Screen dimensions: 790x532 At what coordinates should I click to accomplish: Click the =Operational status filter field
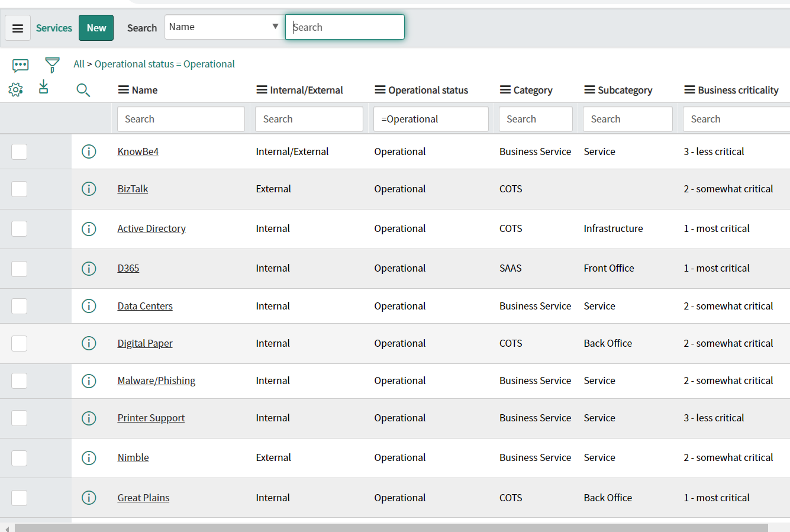pyautogui.click(x=431, y=119)
